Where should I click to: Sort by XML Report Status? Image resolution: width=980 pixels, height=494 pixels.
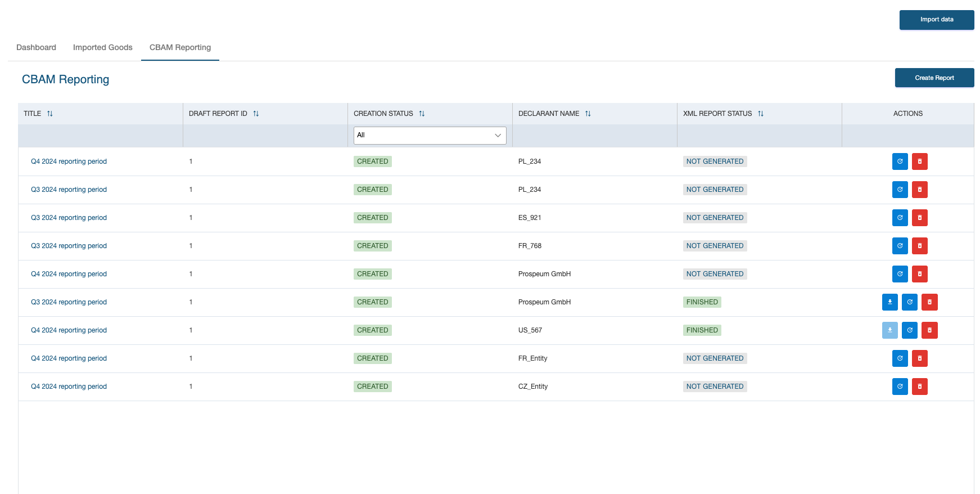tap(761, 114)
